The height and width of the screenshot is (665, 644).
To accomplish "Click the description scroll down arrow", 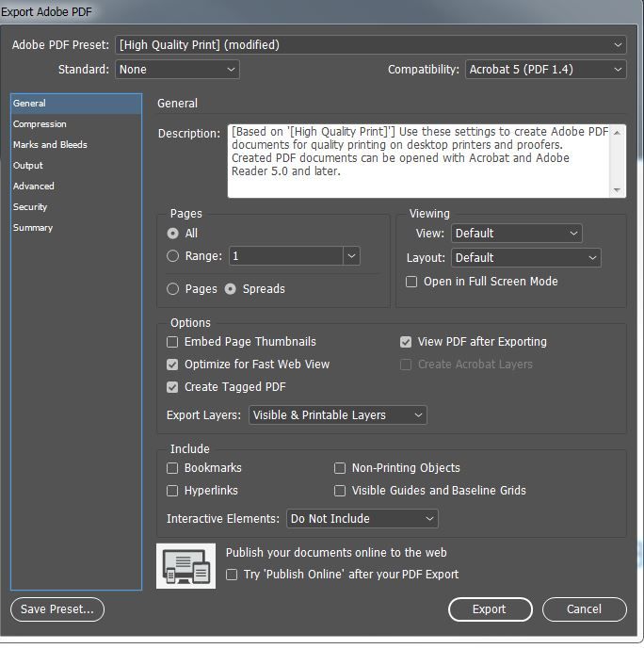I will click(x=618, y=190).
